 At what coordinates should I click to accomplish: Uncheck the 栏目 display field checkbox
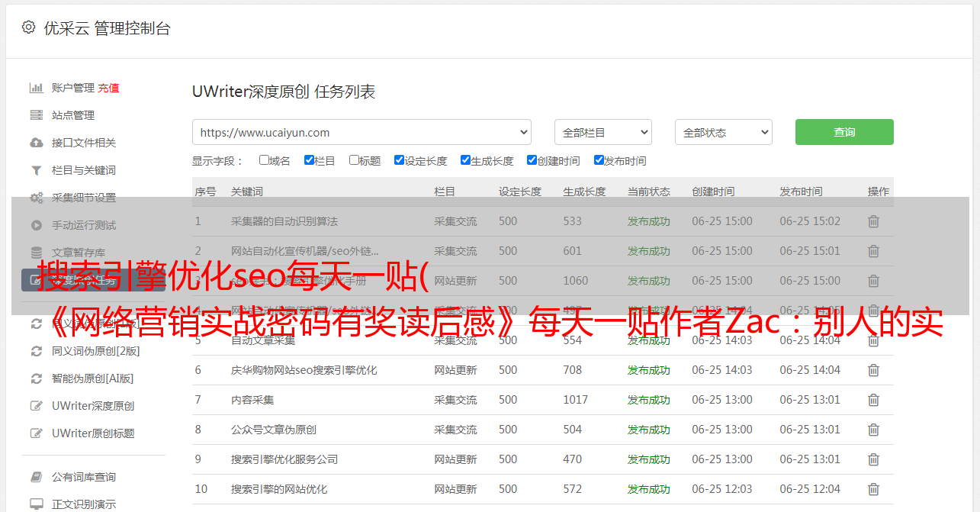309,160
